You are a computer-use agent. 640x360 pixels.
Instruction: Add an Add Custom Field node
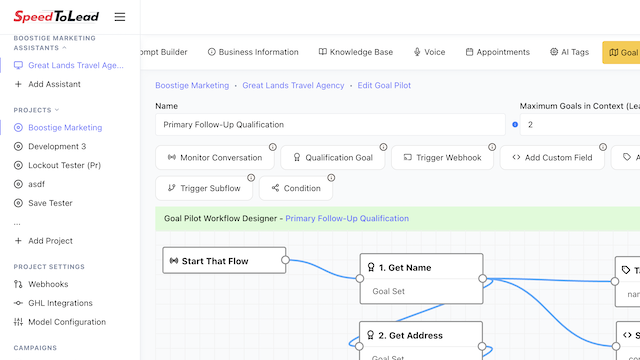(x=552, y=158)
